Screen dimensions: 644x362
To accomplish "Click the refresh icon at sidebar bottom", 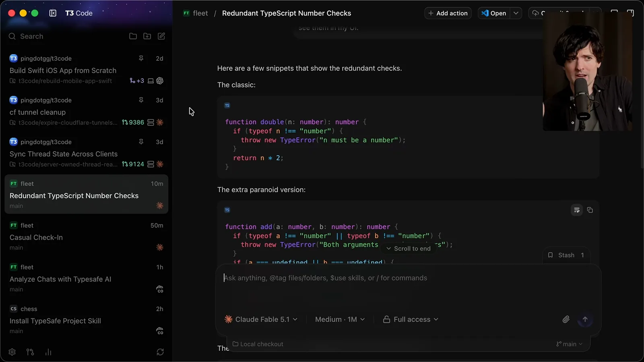I will 160,352.
